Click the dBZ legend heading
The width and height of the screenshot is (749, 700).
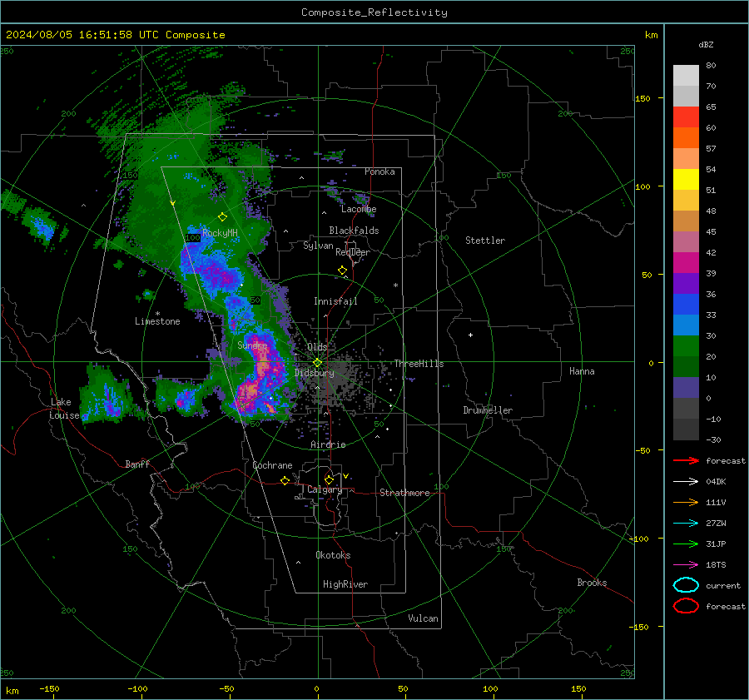706,45
